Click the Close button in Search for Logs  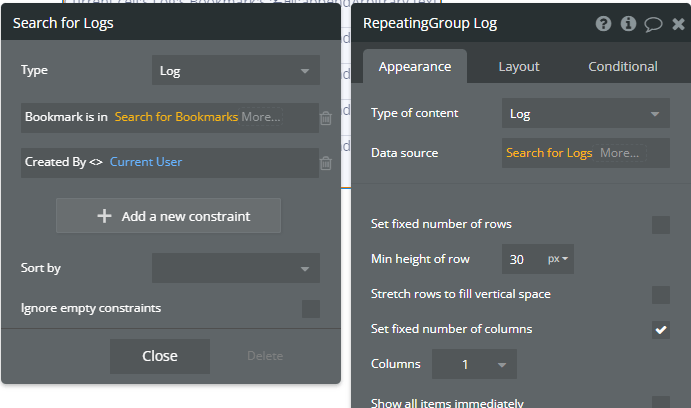point(160,356)
